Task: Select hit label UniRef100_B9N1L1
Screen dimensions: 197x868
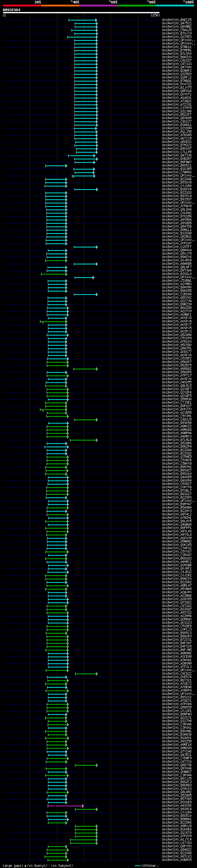Action: click(x=177, y=230)
